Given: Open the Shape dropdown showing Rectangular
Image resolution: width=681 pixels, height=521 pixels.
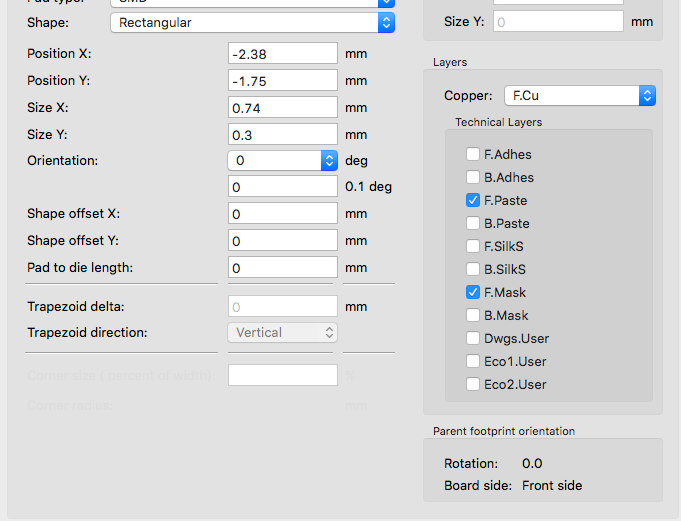Looking at the screenshot, I should 252,22.
